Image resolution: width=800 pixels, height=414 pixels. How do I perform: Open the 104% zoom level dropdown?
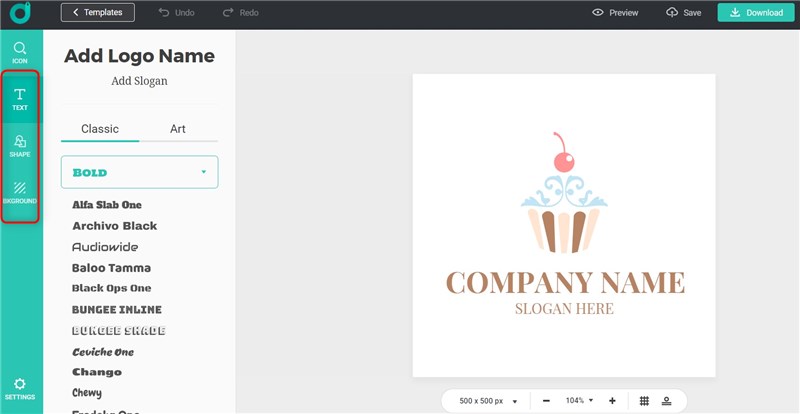[579, 400]
